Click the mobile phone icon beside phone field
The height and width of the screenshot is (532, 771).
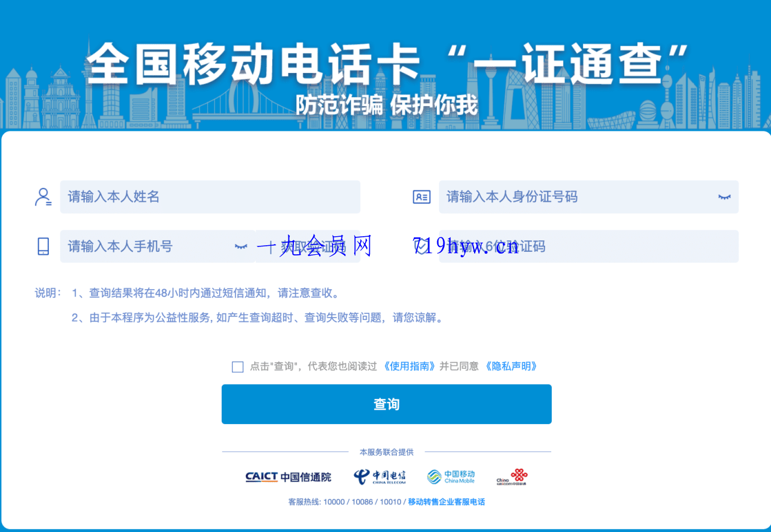43,246
